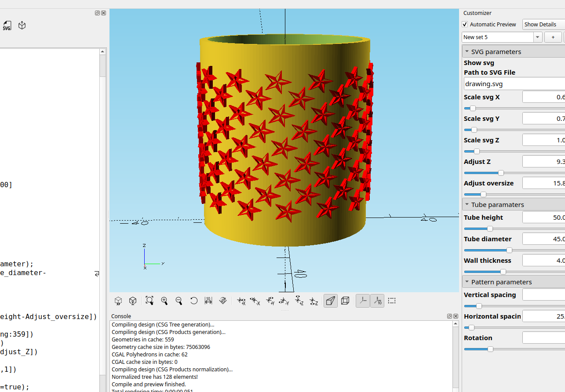Collapse the SVG parameters section

point(467,51)
